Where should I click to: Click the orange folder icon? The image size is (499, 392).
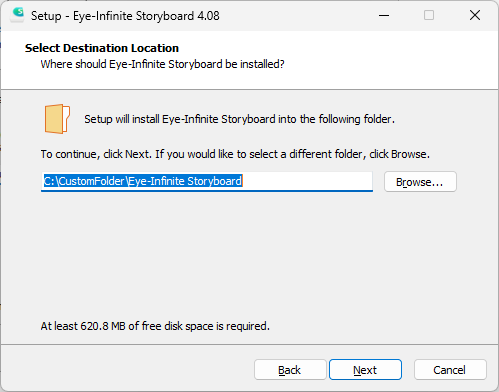[57, 119]
